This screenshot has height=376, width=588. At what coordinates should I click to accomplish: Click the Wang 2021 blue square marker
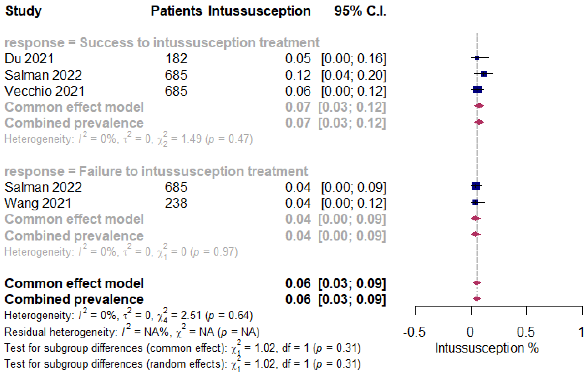point(475,202)
